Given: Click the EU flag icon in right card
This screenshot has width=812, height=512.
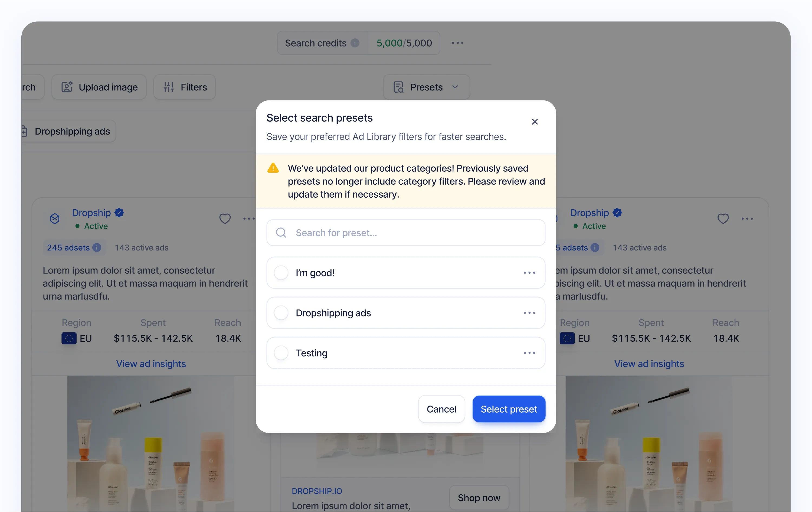Looking at the screenshot, I should (567, 338).
